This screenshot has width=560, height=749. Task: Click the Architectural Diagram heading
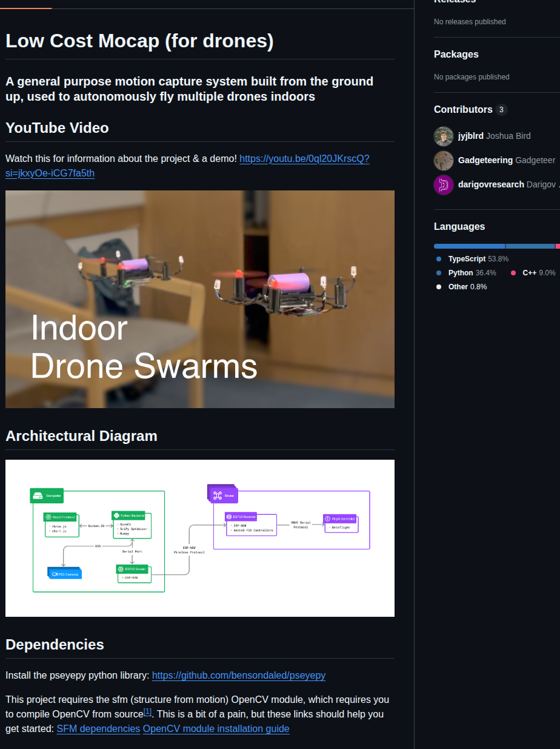point(81,436)
